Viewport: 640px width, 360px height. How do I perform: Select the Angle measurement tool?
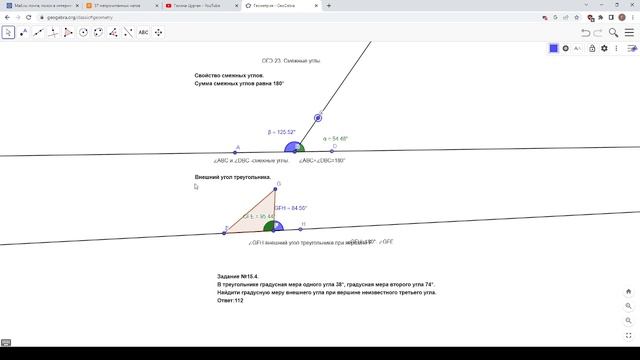(x=113, y=33)
